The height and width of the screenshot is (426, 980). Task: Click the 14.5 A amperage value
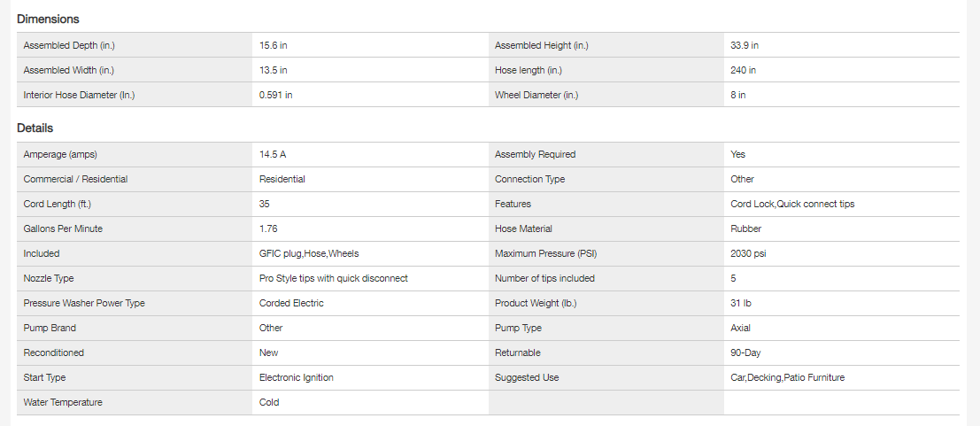pos(273,154)
